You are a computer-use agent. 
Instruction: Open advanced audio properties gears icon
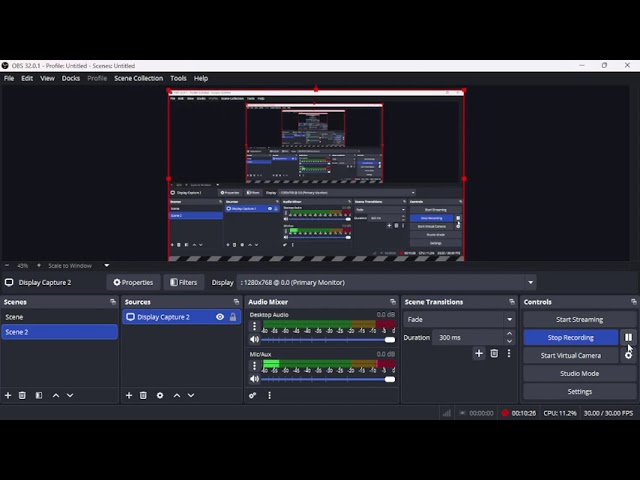click(x=253, y=395)
